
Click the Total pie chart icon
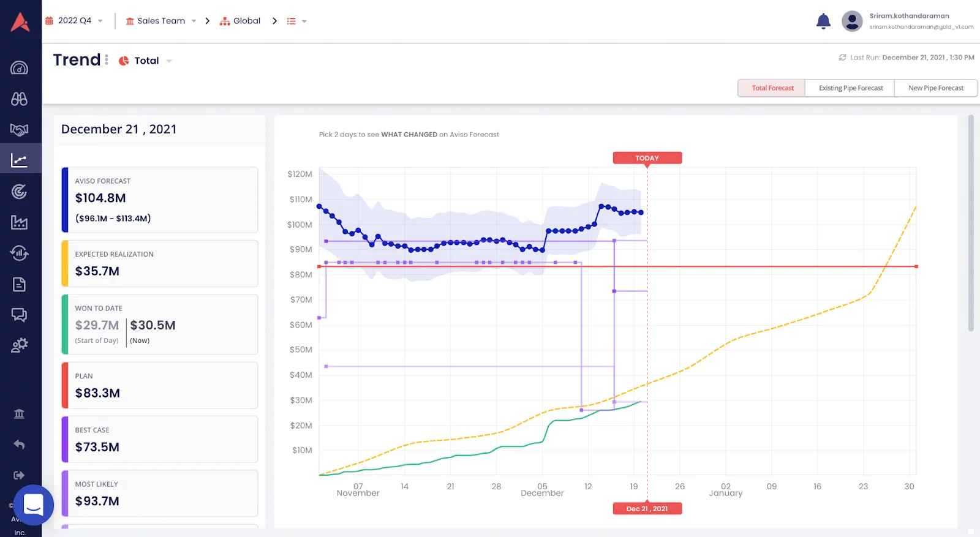124,61
